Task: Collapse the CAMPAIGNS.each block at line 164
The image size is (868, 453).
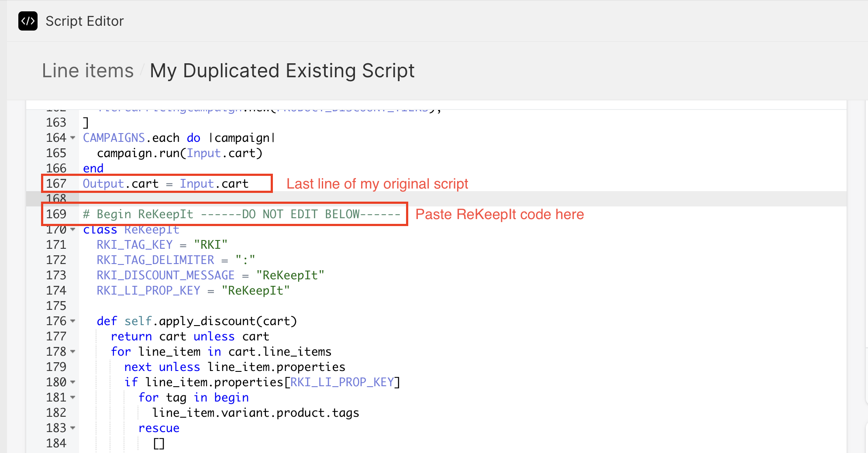Action: pos(73,138)
